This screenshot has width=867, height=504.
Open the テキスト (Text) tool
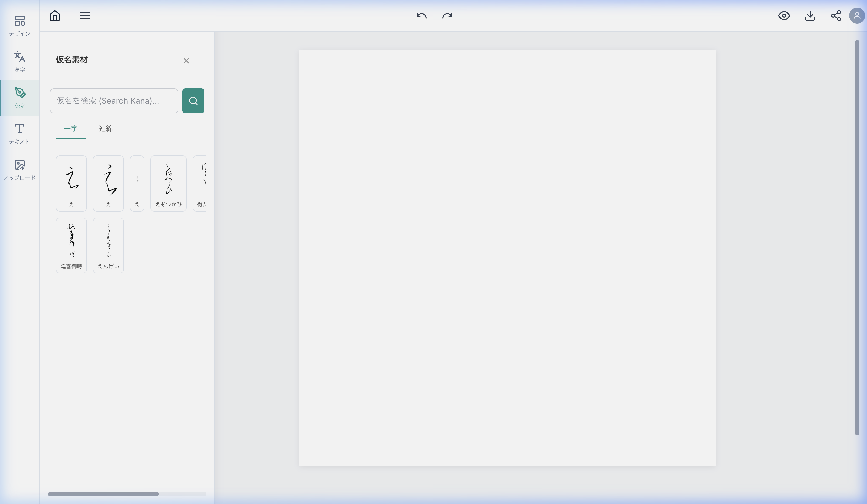[x=19, y=134]
